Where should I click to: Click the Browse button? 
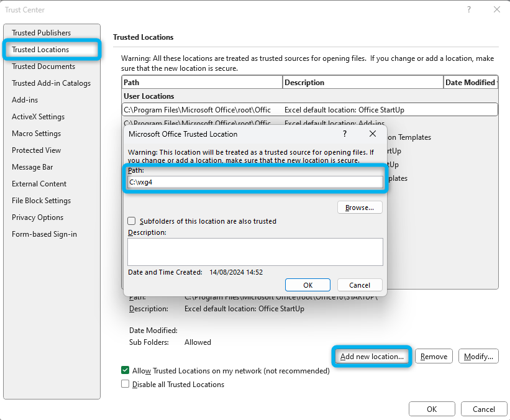click(x=360, y=208)
